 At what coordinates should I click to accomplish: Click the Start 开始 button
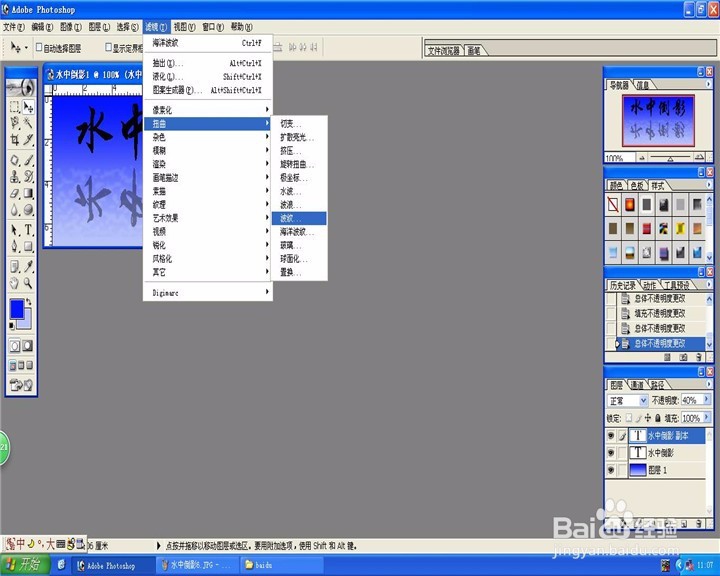[x=25, y=565]
